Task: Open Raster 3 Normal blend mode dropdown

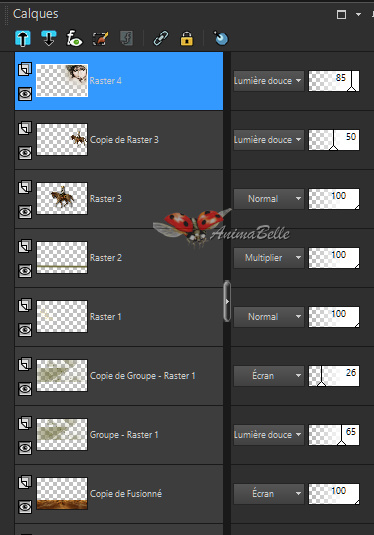Action: tap(269, 199)
